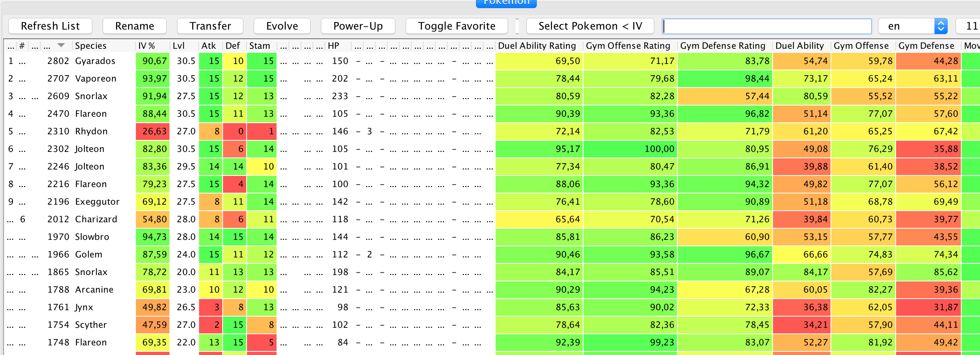Viewport: 980px width, 355px height.
Task: Click the Power-Up button
Action: pyautogui.click(x=358, y=26)
